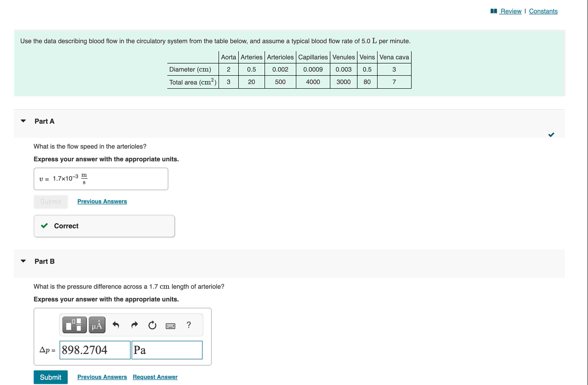The width and height of the screenshot is (588, 385).
Task: Open the templates fraction tool icon
Action: (x=74, y=325)
